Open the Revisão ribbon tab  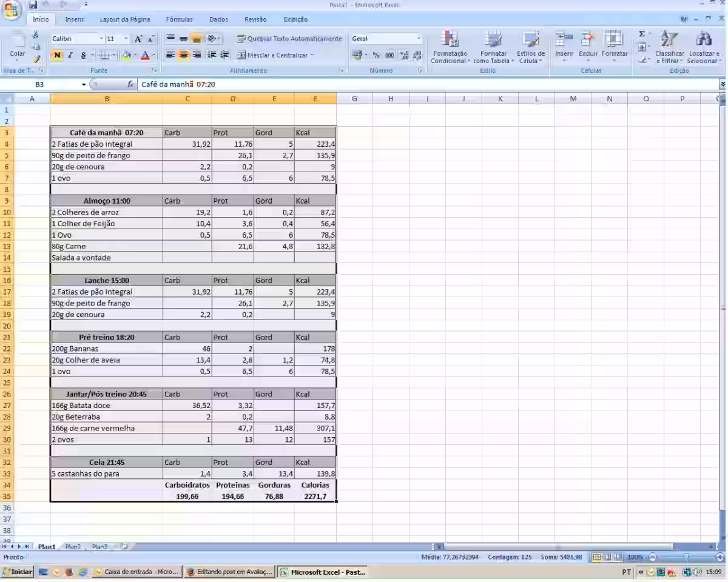pos(255,19)
